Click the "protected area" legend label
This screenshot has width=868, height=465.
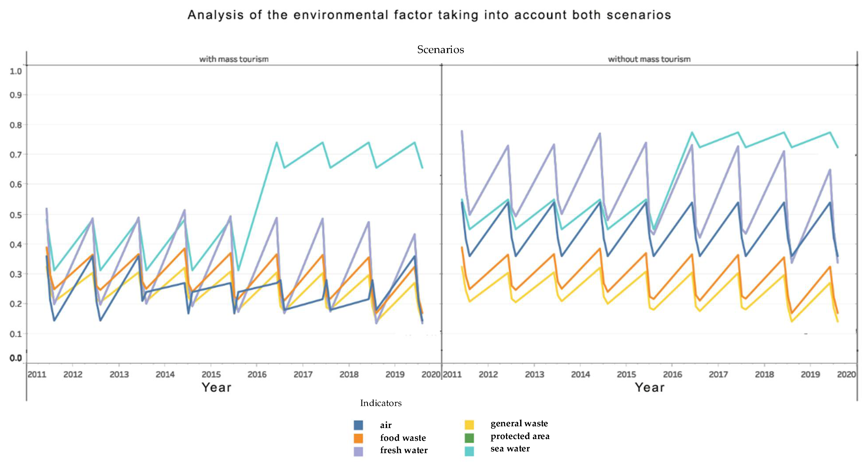click(x=520, y=436)
